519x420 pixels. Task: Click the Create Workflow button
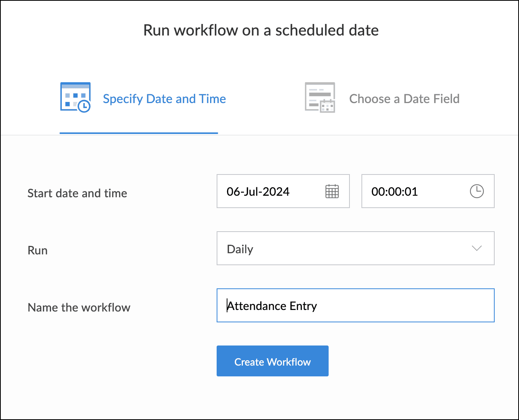(x=273, y=361)
